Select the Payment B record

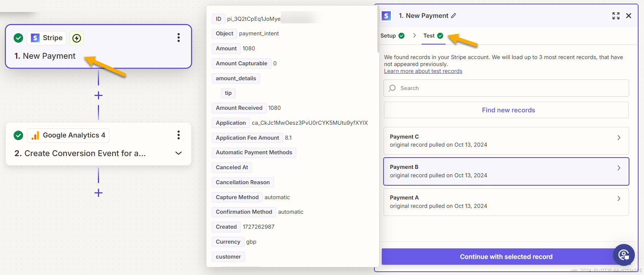click(506, 171)
